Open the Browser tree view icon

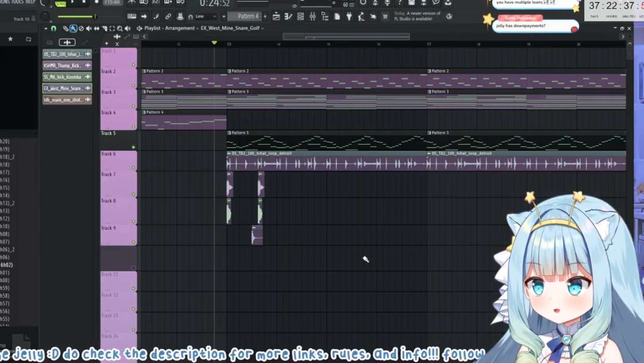pos(325,17)
